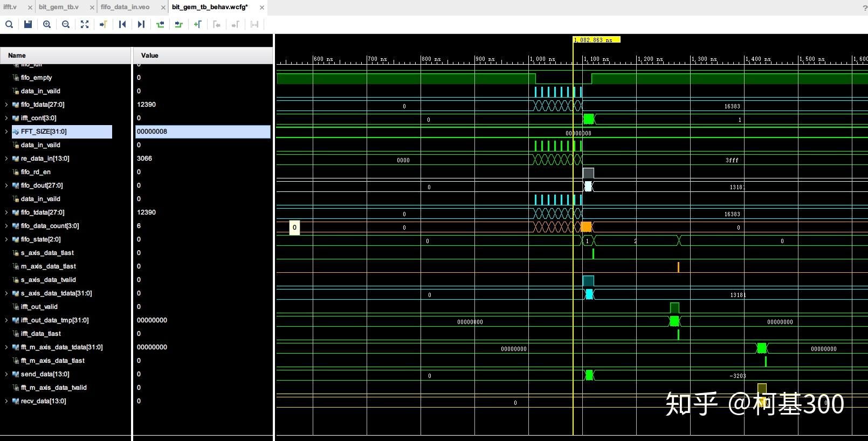Click the greyed next marker icon
This screenshot has width=868, height=441.
pos(236,24)
